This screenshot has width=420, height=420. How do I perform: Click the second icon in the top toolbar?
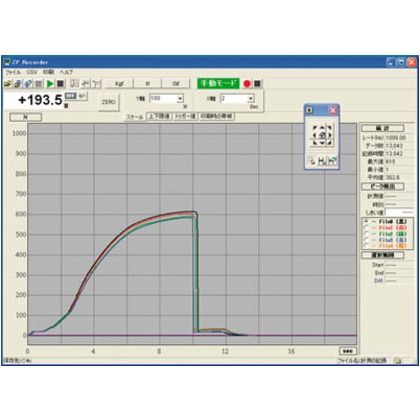click(18, 83)
